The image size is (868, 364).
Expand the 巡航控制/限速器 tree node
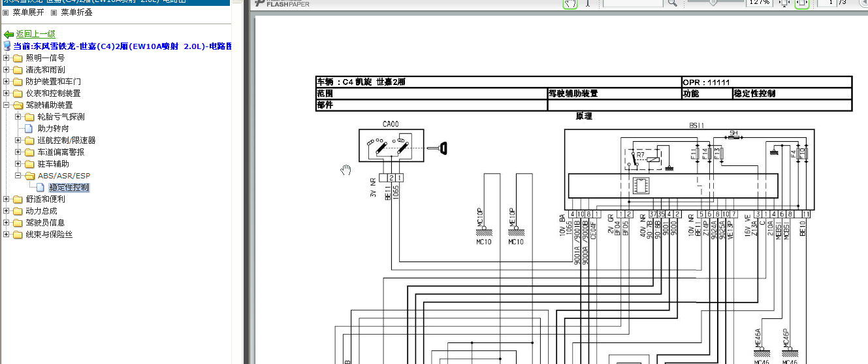pos(18,141)
